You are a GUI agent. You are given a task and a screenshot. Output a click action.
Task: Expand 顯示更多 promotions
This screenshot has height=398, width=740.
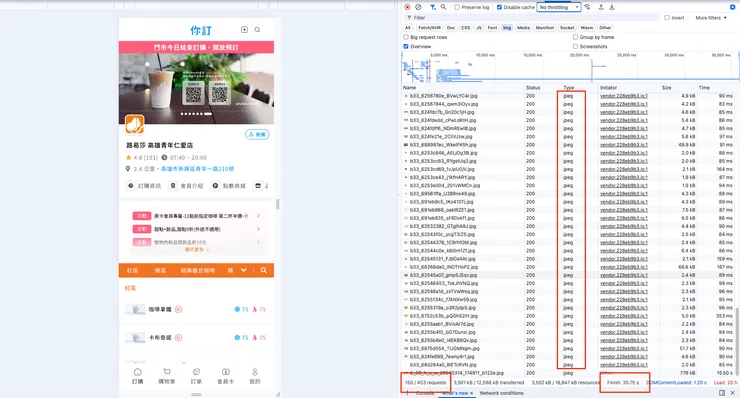(x=197, y=249)
